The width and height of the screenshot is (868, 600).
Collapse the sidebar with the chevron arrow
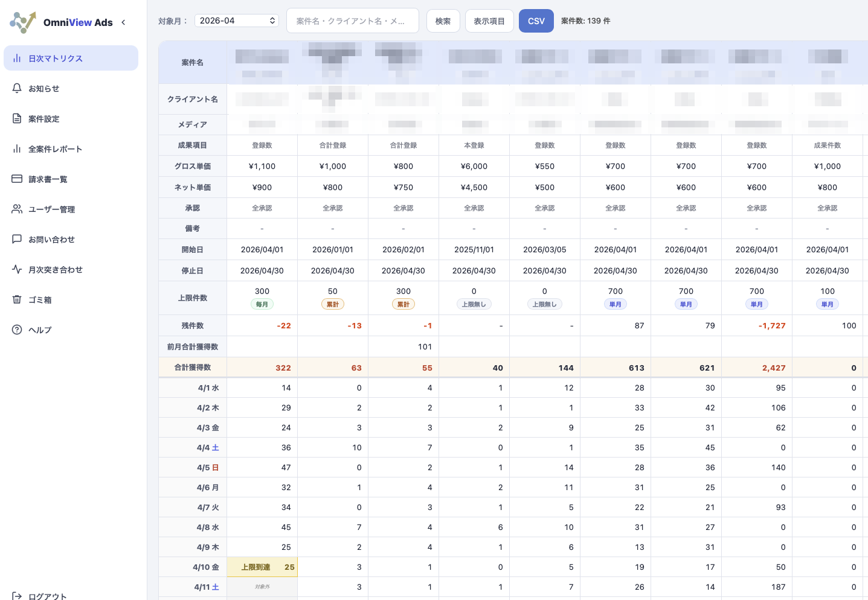pyautogui.click(x=123, y=22)
